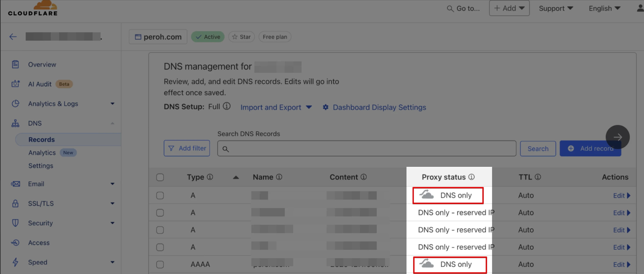This screenshot has width=644, height=274.
Task: Click the Search button
Action: (538, 149)
